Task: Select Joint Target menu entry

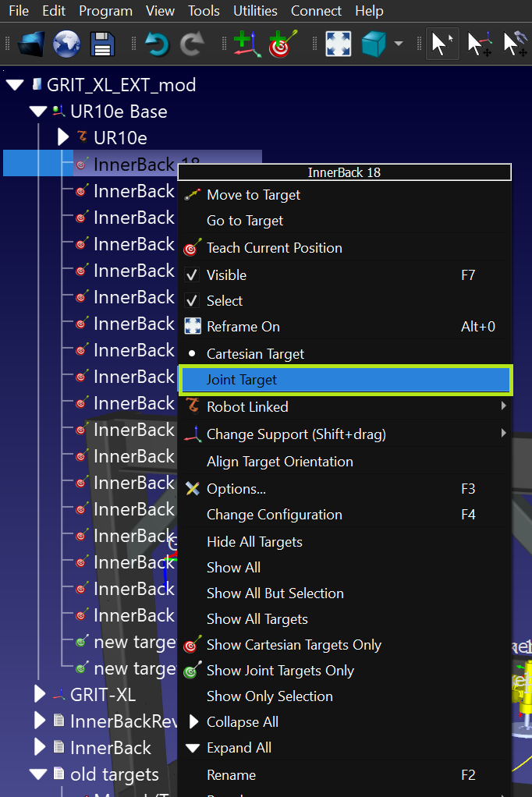Action: click(242, 381)
